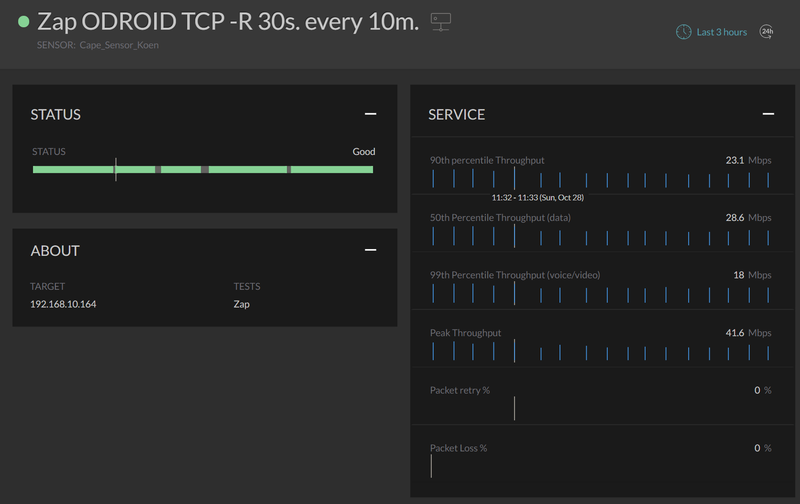Image resolution: width=800 pixels, height=504 pixels.
Task: Click the wired network device icon beside title
Action: pyautogui.click(x=440, y=22)
